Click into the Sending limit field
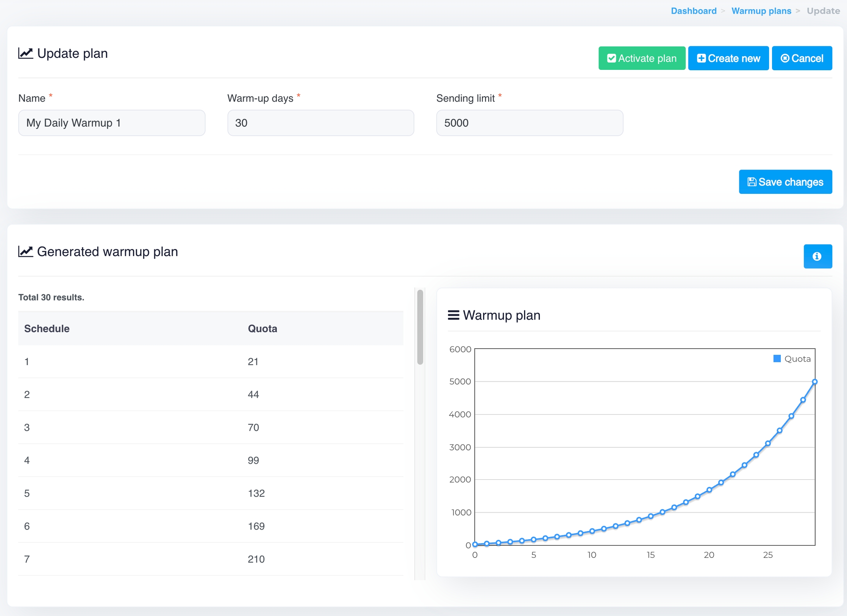This screenshot has height=616, width=847. click(529, 123)
